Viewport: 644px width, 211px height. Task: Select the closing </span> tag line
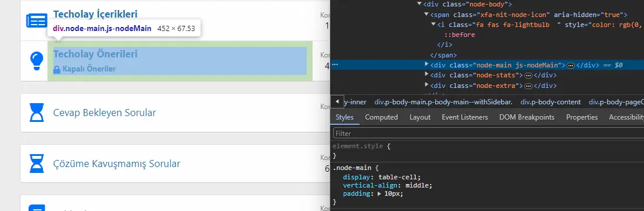tap(443, 55)
